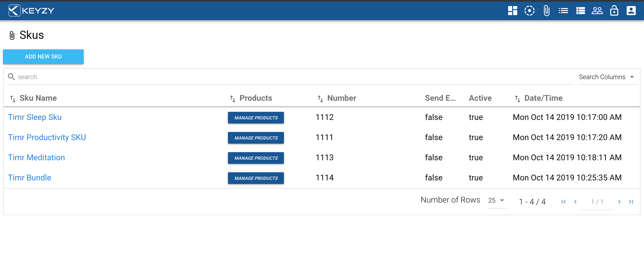Image resolution: width=644 pixels, height=261 pixels.
Task: Open the dashboard grid icon in the navbar
Action: [513, 11]
